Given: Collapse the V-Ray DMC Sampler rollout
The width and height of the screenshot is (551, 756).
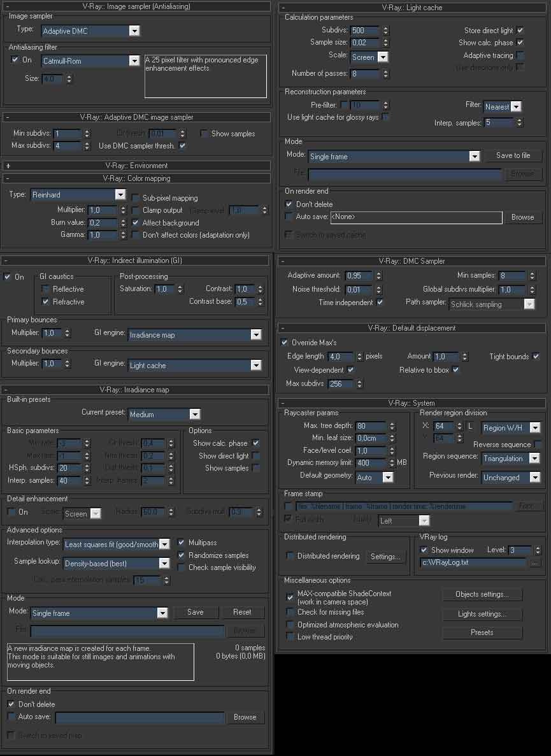Looking at the screenshot, I should pyautogui.click(x=283, y=261).
